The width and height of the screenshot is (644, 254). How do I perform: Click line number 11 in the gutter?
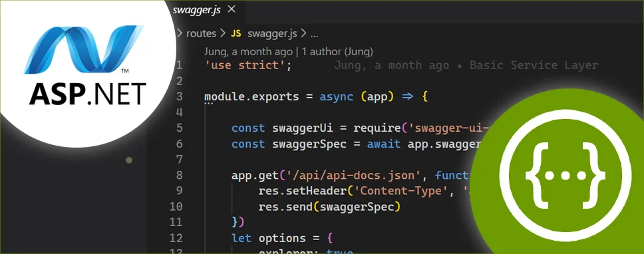click(x=176, y=222)
